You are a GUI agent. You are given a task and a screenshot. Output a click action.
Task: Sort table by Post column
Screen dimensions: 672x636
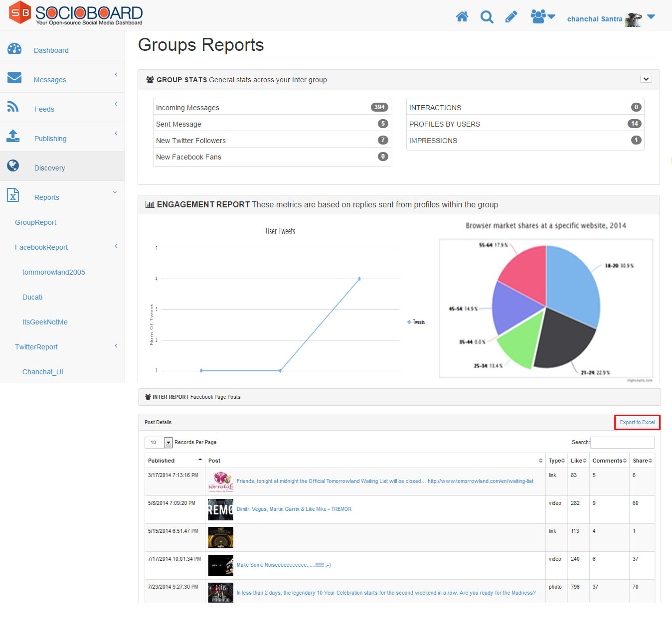(375, 461)
